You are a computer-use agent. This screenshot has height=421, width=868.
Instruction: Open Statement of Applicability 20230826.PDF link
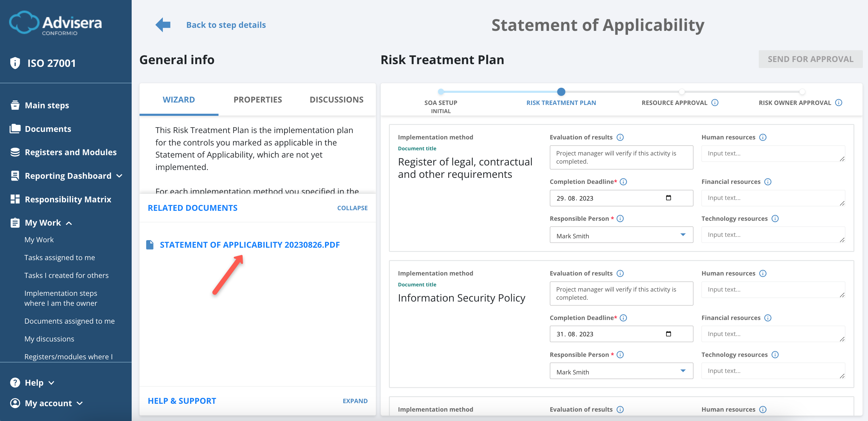click(x=250, y=244)
